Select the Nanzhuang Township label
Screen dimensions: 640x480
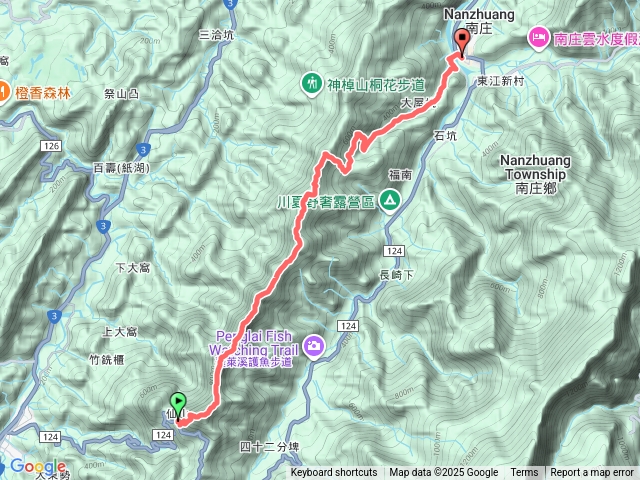(536, 174)
